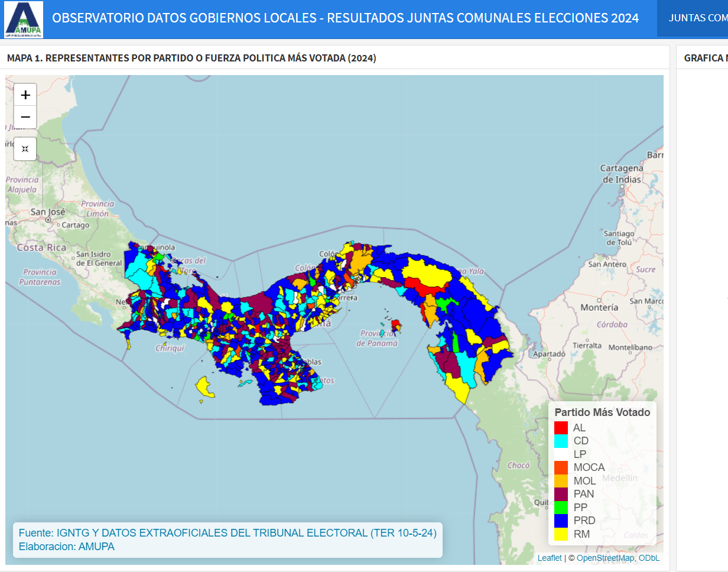
Task: Zoom out of the map
Action: tap(25, 117)
